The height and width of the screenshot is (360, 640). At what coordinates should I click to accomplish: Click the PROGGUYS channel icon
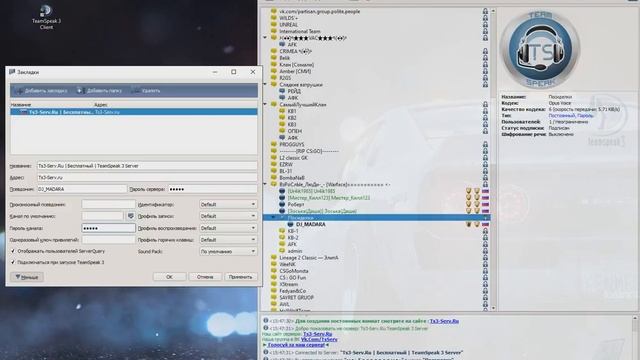(274, 144)
